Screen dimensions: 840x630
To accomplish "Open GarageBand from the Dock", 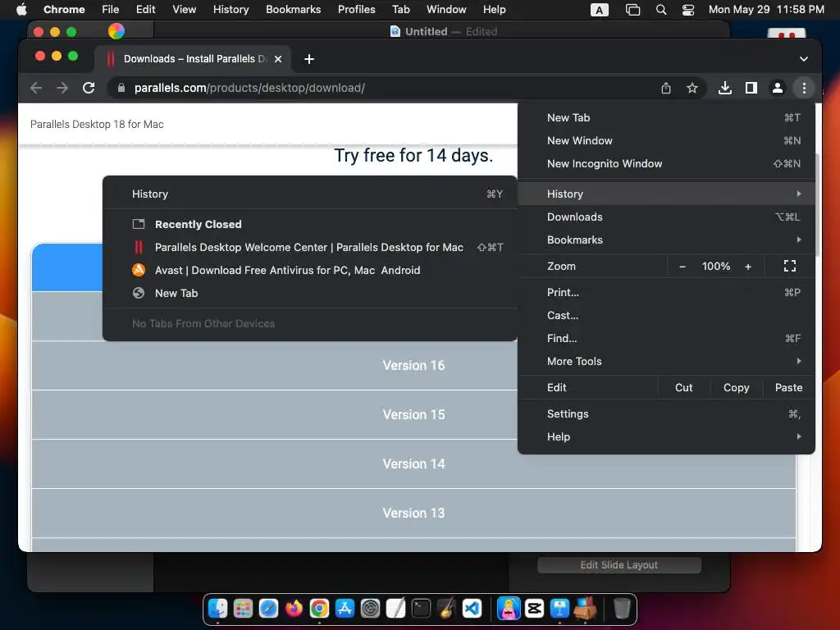I will point(446,609).
